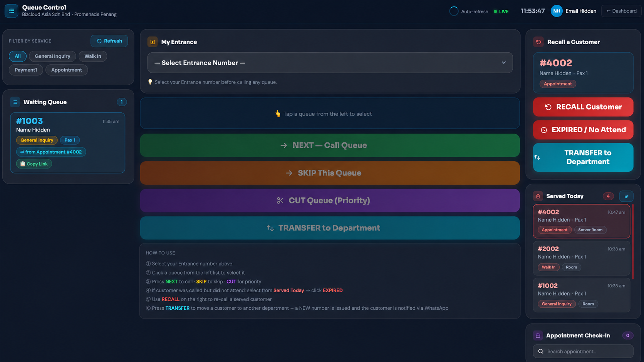The height and width of the screenshot is (362, 644).
Task: Click the 11:35 am time on #1003
Action: pyautogui.click(x=111, y=122)
